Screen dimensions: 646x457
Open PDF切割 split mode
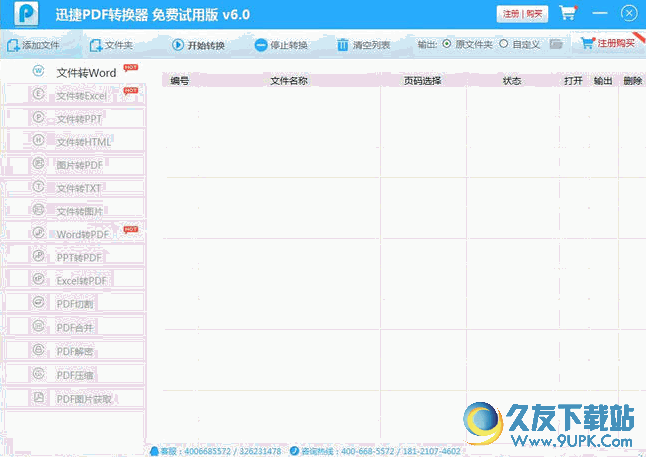coord(74,304)
